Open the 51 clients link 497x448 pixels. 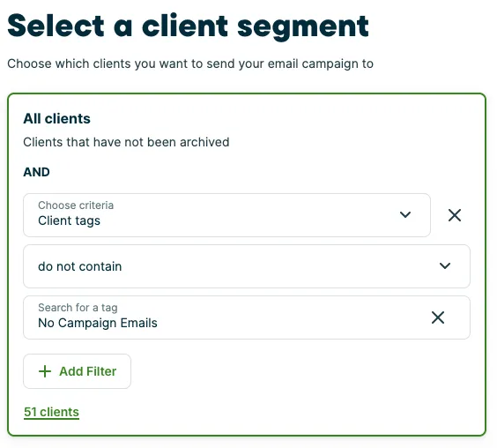[51, 412]
